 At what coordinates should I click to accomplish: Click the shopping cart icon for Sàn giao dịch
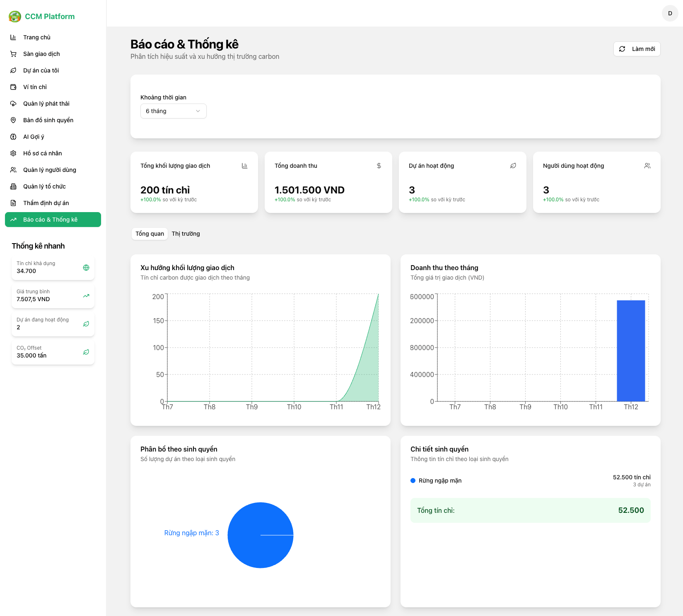[x=13, y=54]
